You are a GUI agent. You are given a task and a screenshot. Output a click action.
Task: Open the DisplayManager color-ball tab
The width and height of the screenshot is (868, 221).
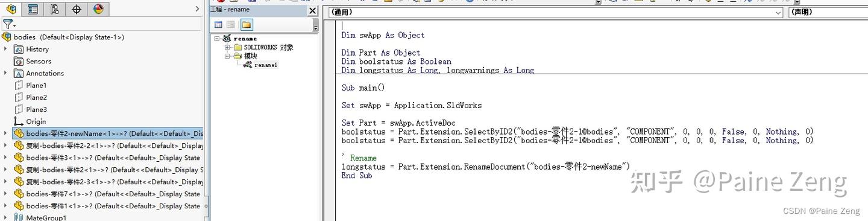(x=98, y=8)
